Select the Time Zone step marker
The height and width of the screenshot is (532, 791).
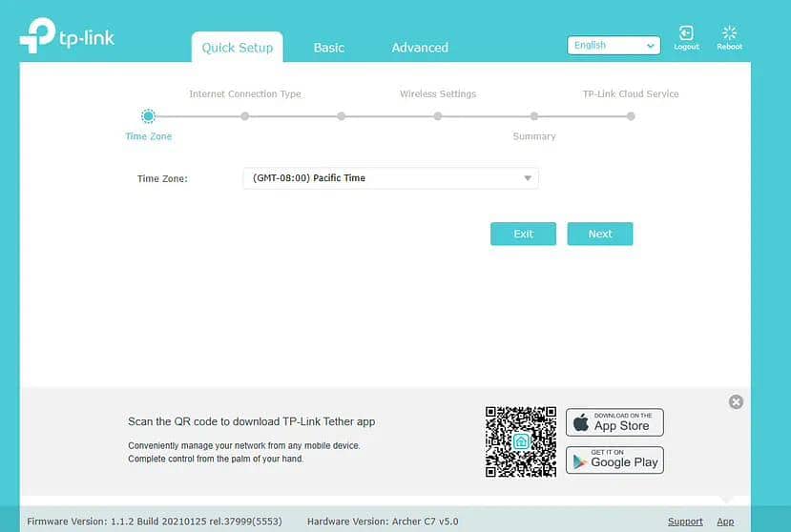(x=148, y=116)
